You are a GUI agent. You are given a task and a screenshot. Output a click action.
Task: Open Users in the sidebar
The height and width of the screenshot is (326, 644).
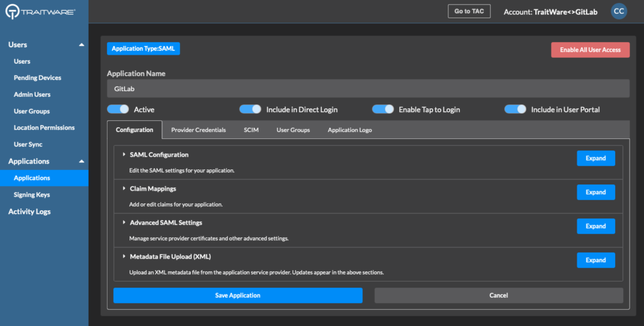(22, 61)
